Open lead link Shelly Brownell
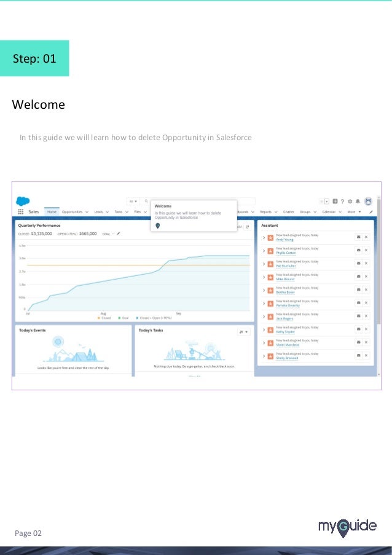The image size is (392, 555). [287, 358]
